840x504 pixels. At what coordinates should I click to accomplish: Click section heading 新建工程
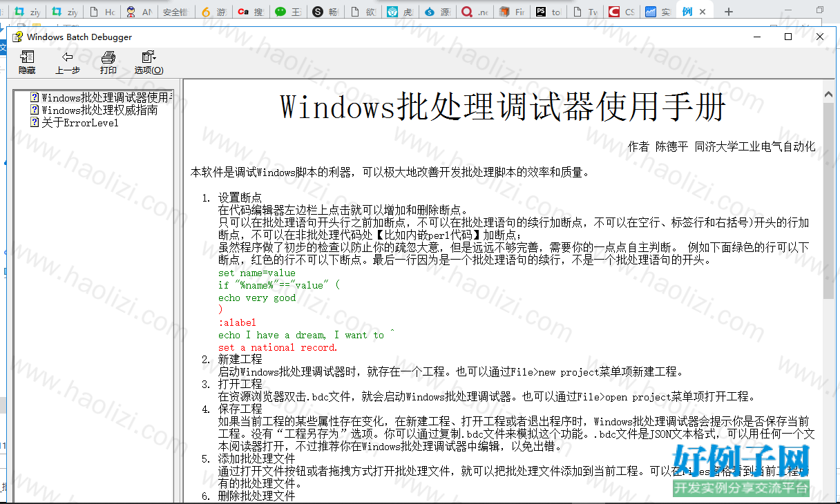[240, 360]
